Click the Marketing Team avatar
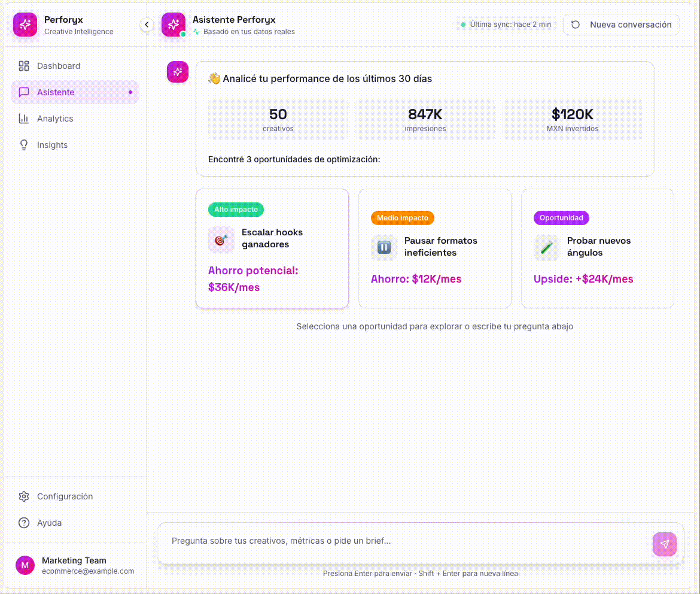The height and width of the screenshot is (594, 700). click(25, 565)
